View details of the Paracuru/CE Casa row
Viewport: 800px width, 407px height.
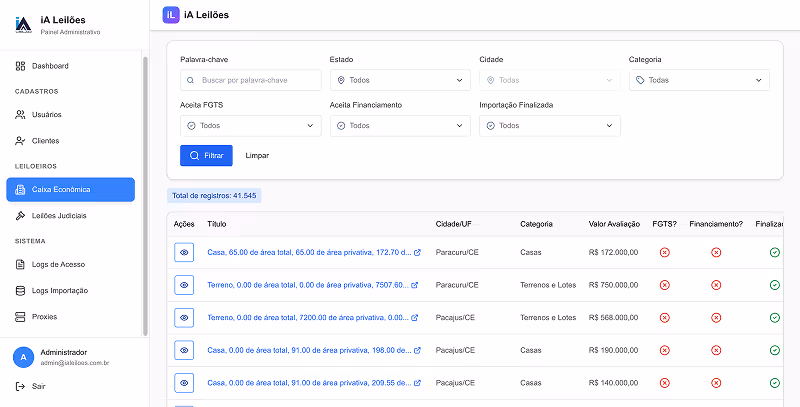[x=184, y=252]
